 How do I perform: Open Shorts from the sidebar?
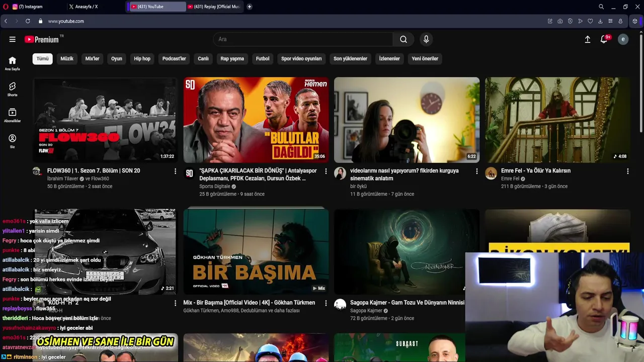(12, 89)
